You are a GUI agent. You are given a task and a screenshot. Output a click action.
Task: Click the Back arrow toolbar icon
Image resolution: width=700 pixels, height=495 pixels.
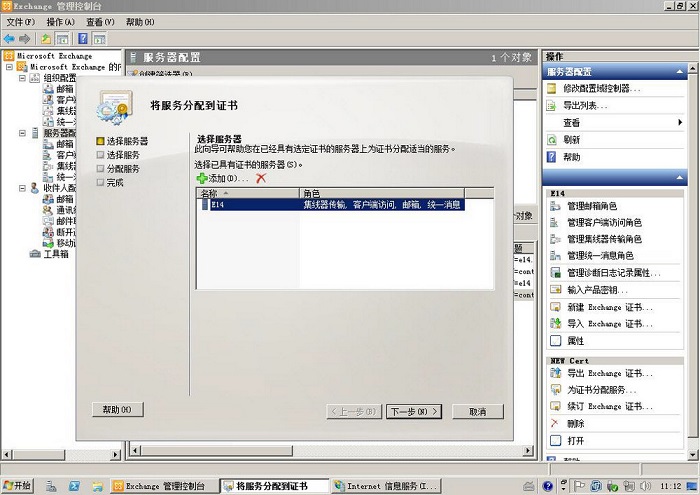point(9,39)
